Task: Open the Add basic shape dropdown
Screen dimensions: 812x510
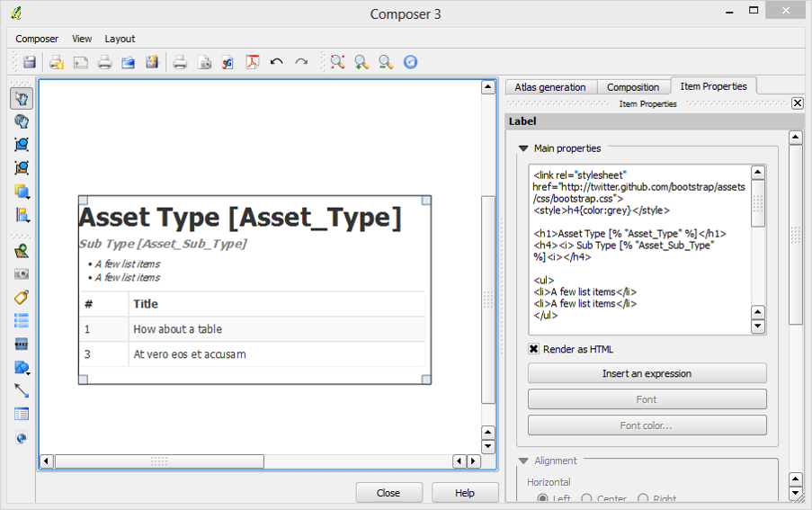Action: tap(22, 367)
